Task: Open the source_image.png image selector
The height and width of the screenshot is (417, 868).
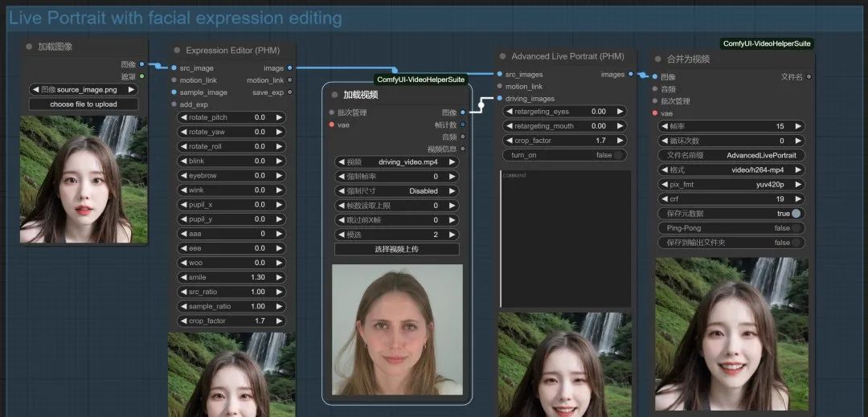Action: point(84,90)
